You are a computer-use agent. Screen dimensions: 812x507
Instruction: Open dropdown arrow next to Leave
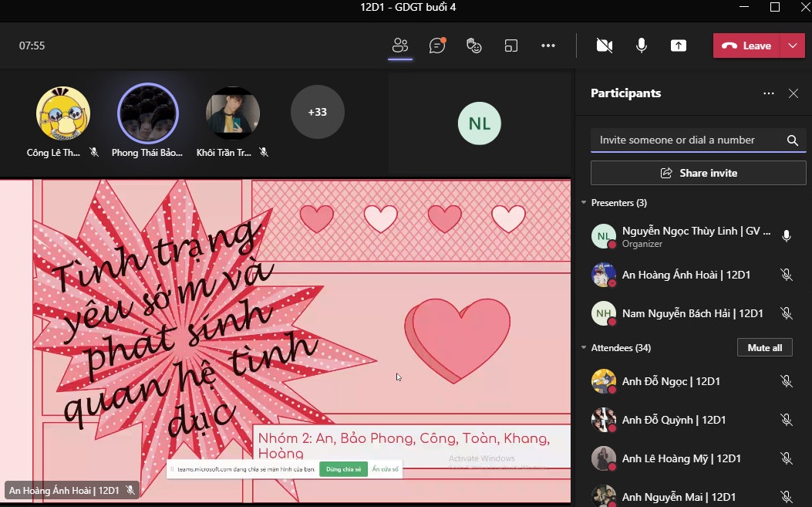(793, 46)
